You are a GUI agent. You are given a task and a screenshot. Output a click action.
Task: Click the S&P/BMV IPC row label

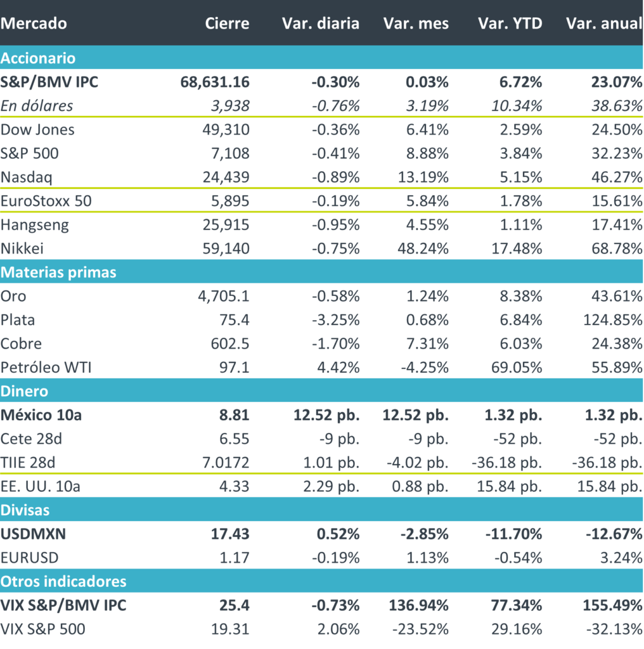pos(49,82)
